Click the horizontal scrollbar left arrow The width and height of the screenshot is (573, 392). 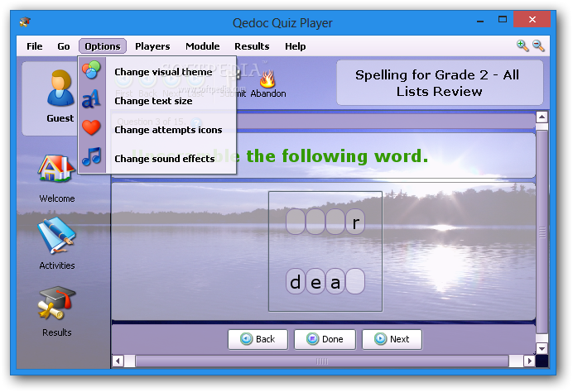(x=118, y=361)
